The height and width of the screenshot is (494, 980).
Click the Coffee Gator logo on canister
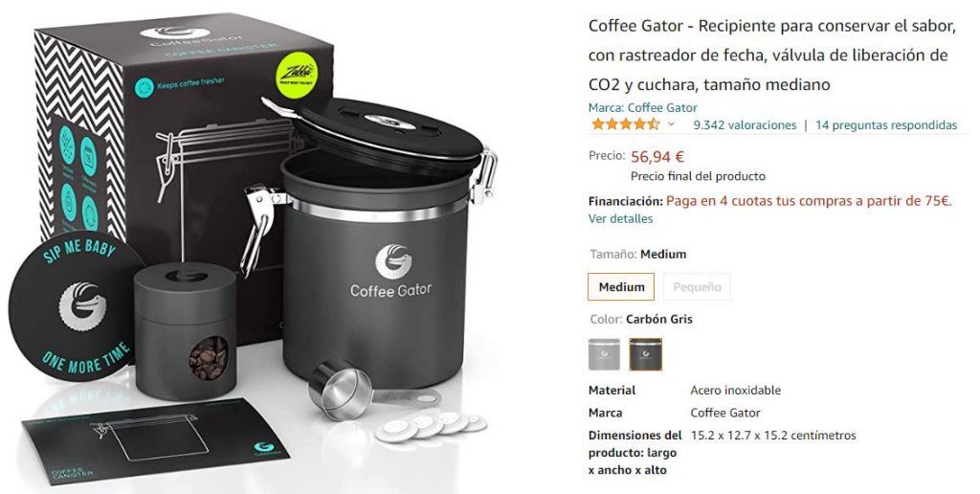click(x=391, y=271)
